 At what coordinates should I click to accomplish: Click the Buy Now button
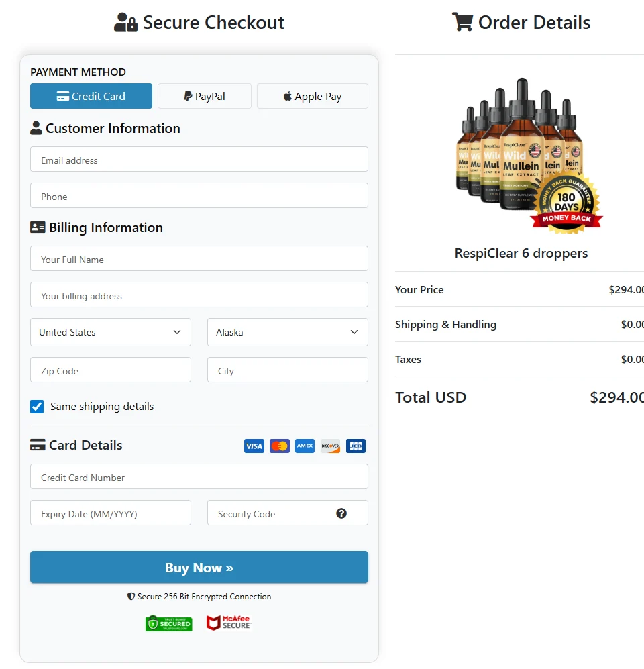[199, 567]
